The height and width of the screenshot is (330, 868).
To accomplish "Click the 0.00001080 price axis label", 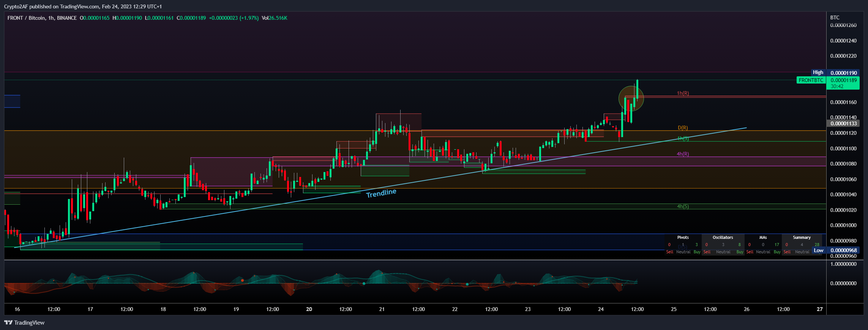I will click(843, 164).
